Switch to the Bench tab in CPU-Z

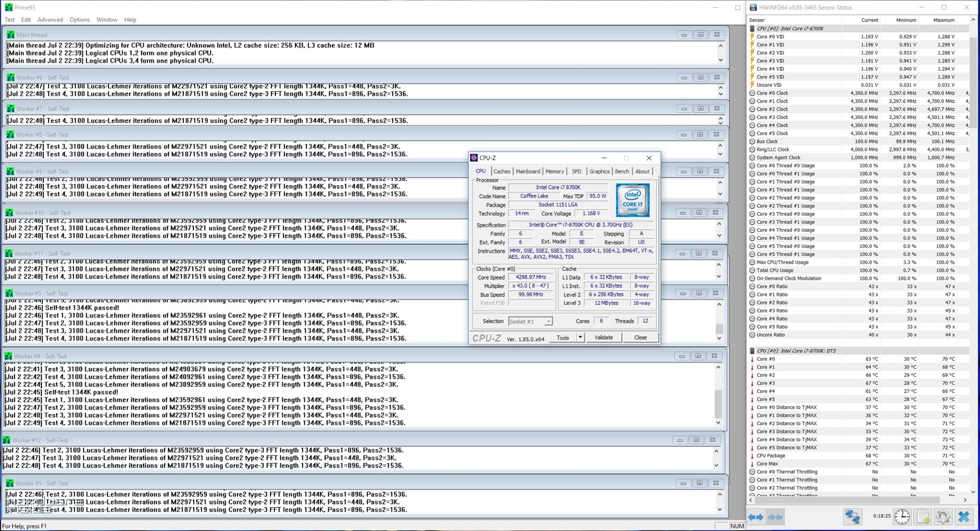coord(622,172)
